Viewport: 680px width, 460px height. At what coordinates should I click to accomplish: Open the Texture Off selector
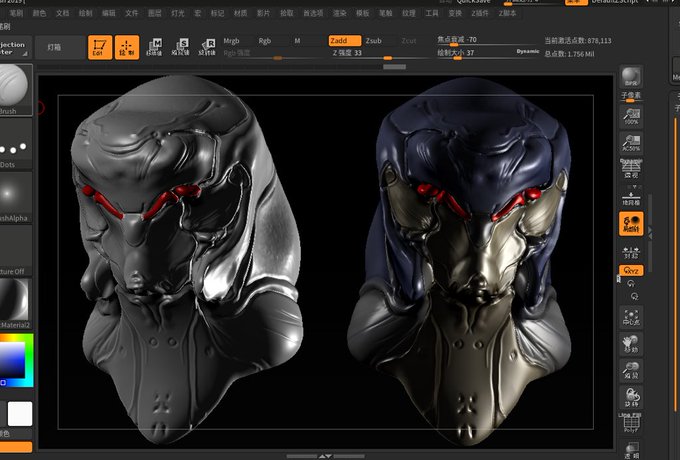[16, 251]
